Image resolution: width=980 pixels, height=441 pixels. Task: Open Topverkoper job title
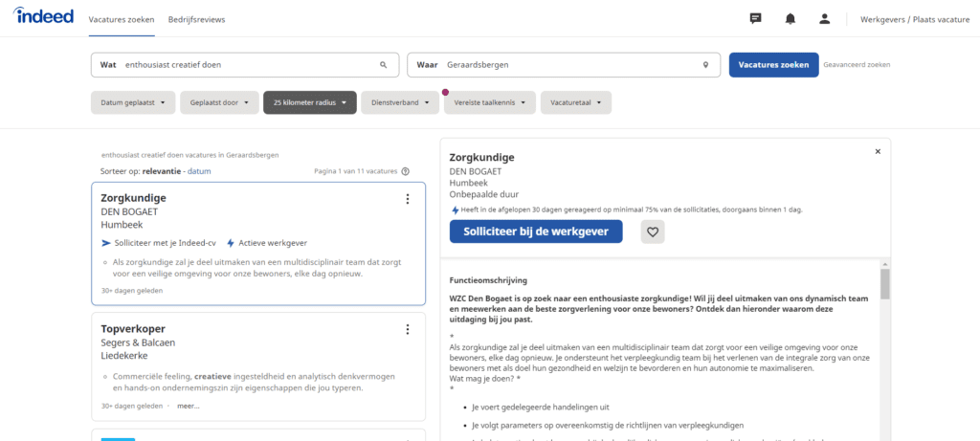coord(132,328)
